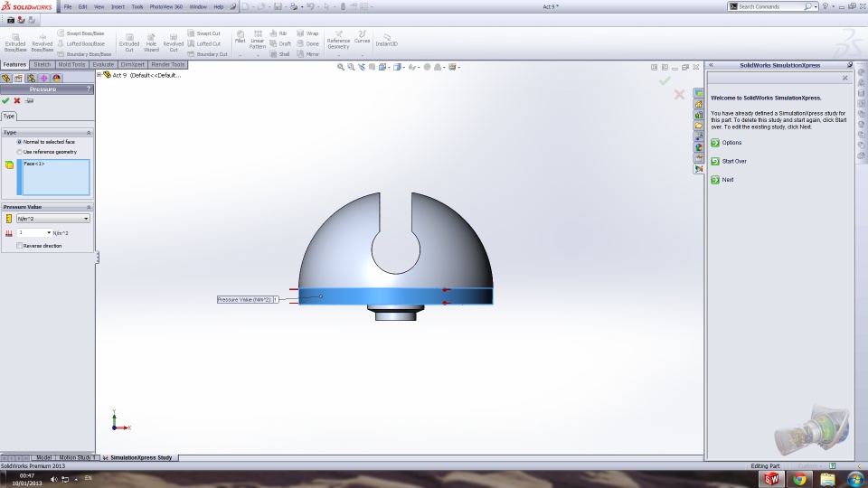Click the Pressure Value callout in viewport
This screenshot has height=488, width=868.
point(248,299)
